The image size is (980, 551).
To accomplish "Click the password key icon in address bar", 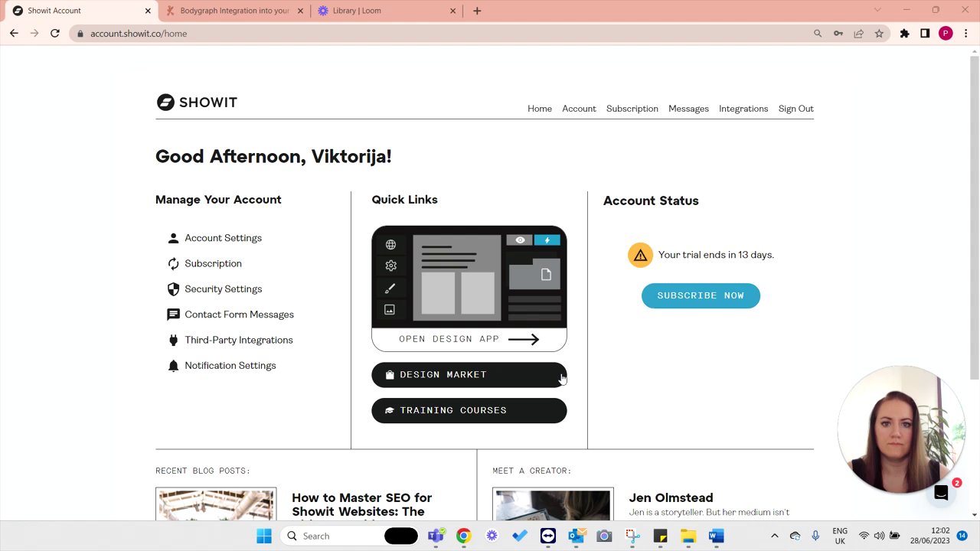I will pyautogui.click(x=838, y=34).
